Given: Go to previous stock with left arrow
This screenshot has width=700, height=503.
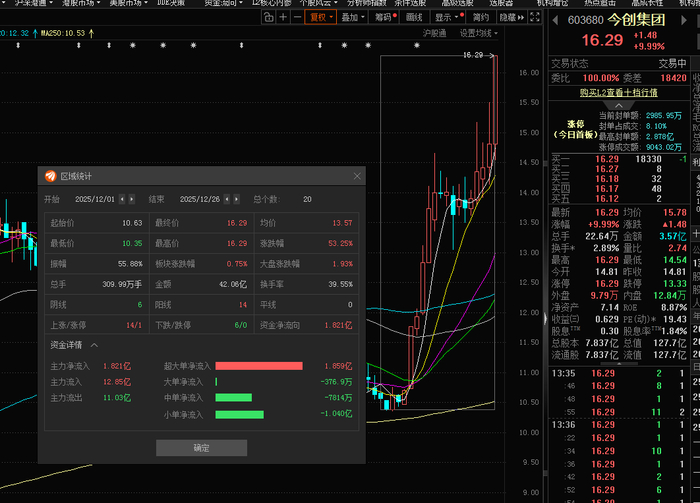Looking at the screenshot, I should 555,20.
